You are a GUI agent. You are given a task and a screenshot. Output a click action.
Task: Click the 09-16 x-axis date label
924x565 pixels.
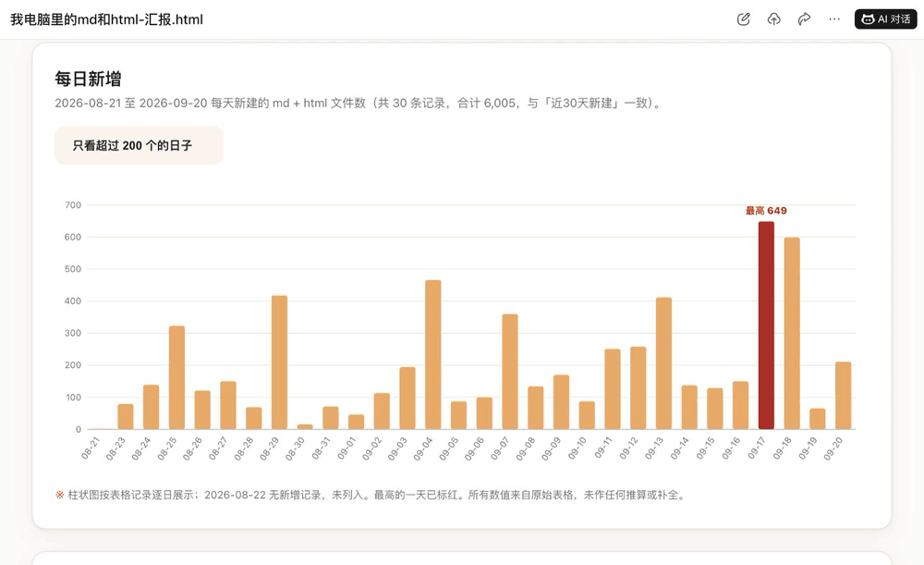point(731,448)
